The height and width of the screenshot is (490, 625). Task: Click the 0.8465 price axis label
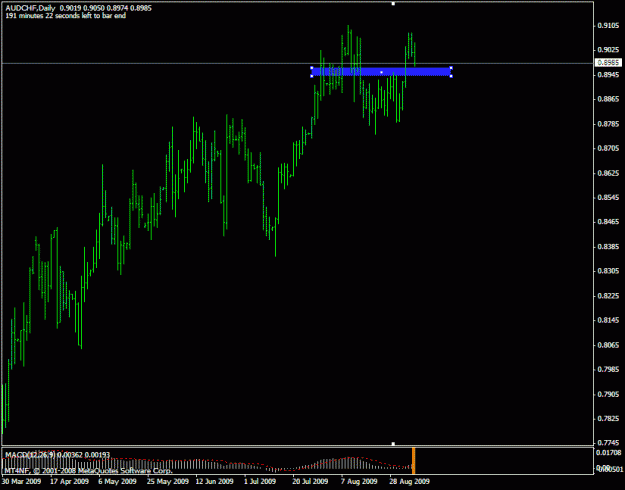coord(608,222)
